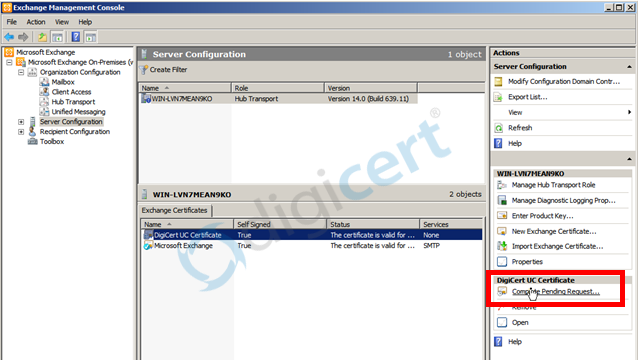Image resolution: width=638 pixels, height=360 pixels.
Task: Click the Import Exchange Certificate icon
Action: click(502, 246)
